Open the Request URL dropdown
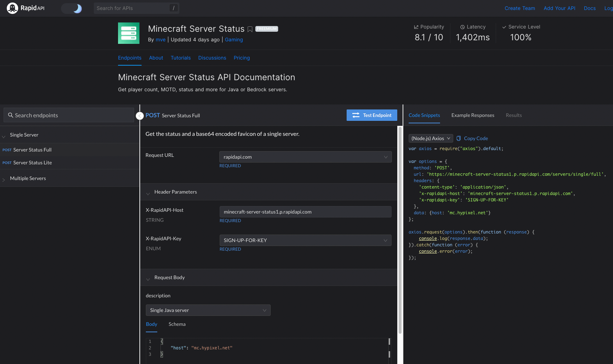This screenshot has width=613, height=364. coord(306,157)
